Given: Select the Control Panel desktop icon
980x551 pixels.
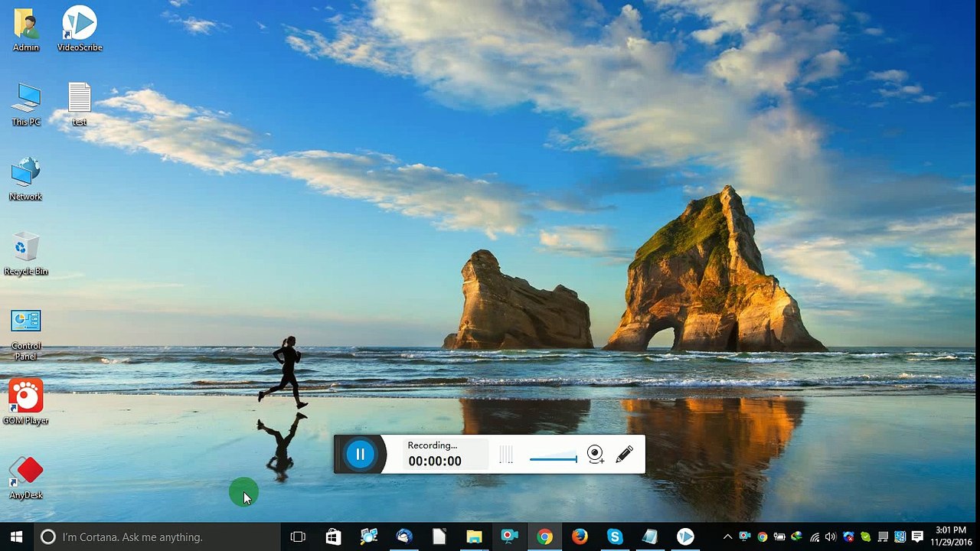Looking at the screenshot, I should click(x=26, y=334).
